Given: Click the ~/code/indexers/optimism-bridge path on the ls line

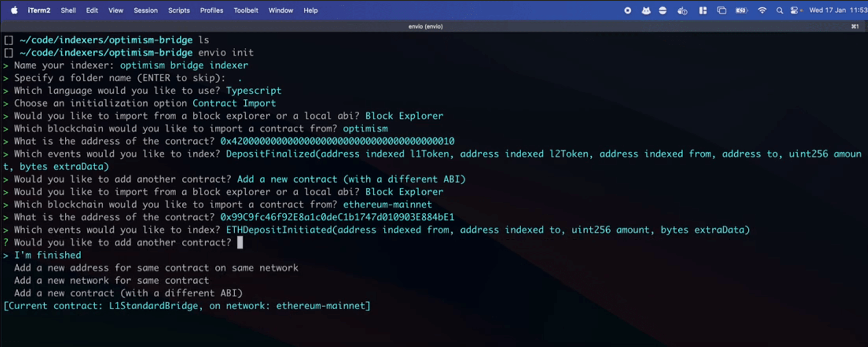Looking at the screenshot, I should pos(106,40).
